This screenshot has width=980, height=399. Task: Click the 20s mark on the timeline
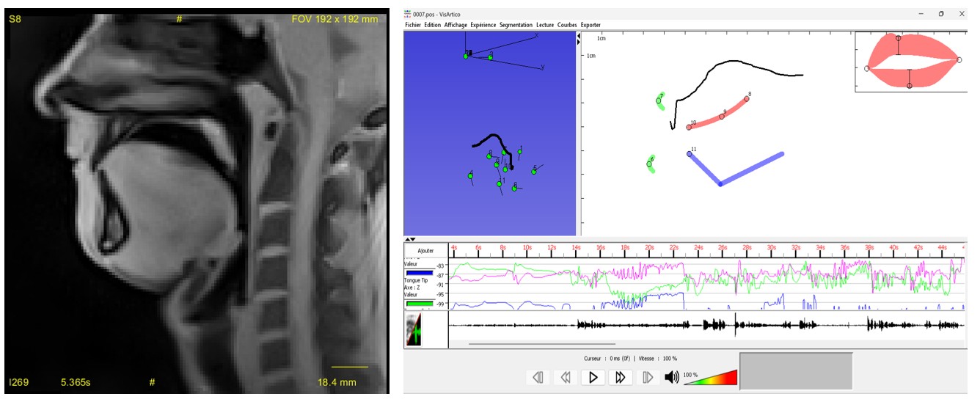click(649, 248)
